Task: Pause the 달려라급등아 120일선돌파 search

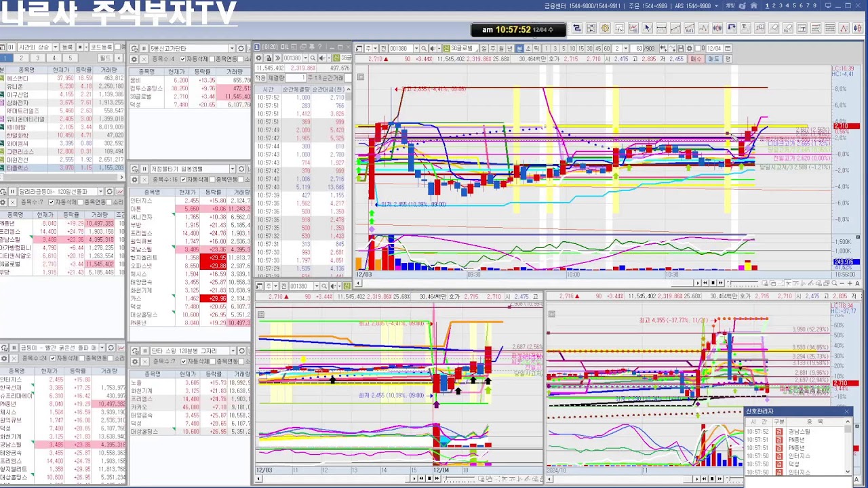Action: click(12, 192)
